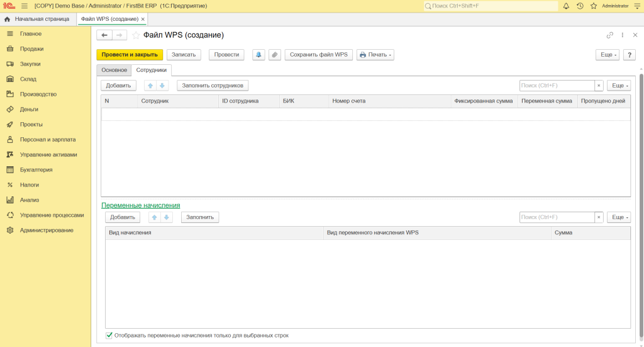Click Провести и закрыть button
This screenshot has height=347, width=644.
(130, 55)
